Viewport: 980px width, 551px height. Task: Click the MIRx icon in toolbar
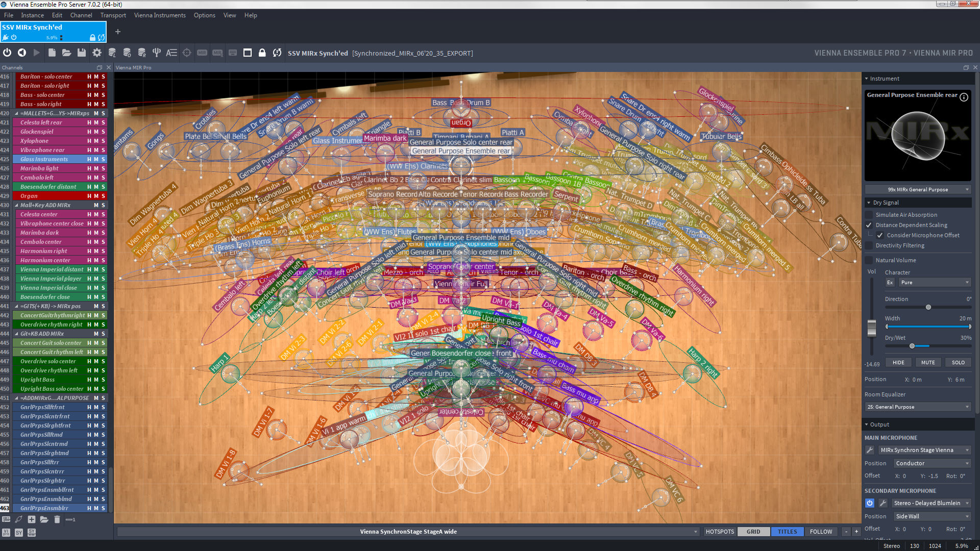click(218, 53)
